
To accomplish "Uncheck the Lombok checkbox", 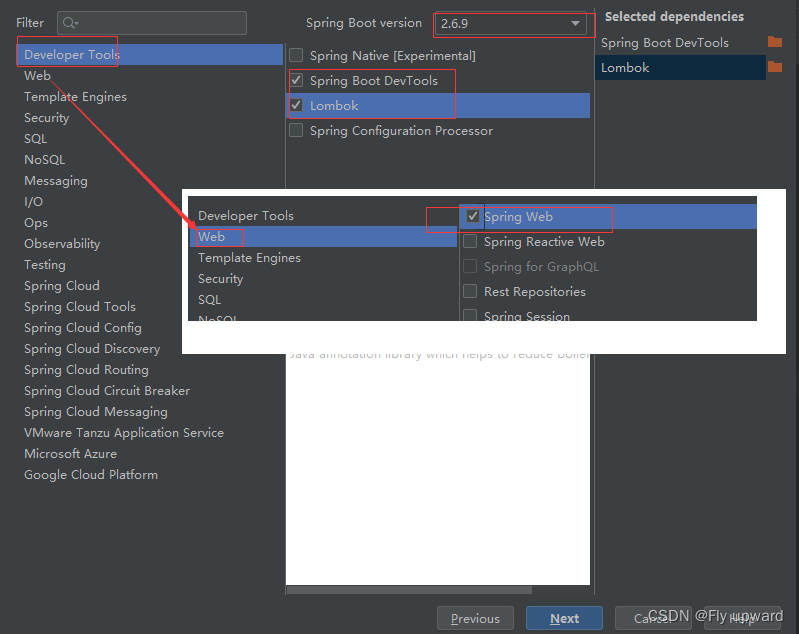I will click(296, 105).
